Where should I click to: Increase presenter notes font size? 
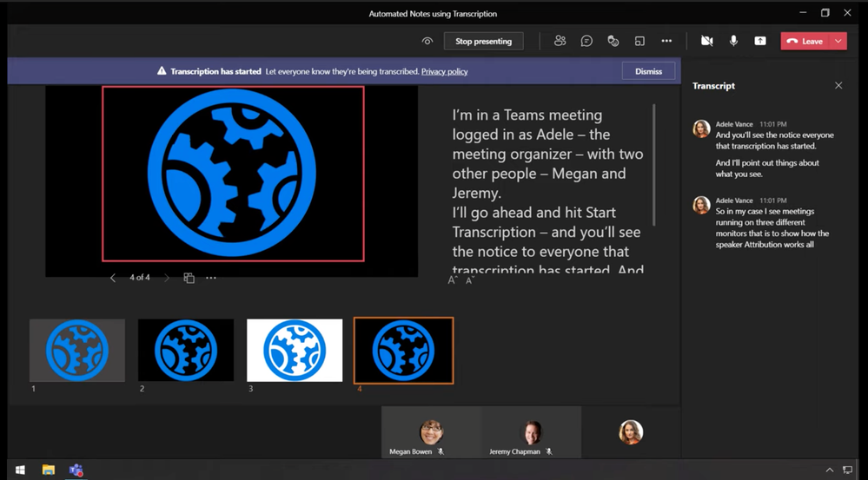click(x=453, y=280)
